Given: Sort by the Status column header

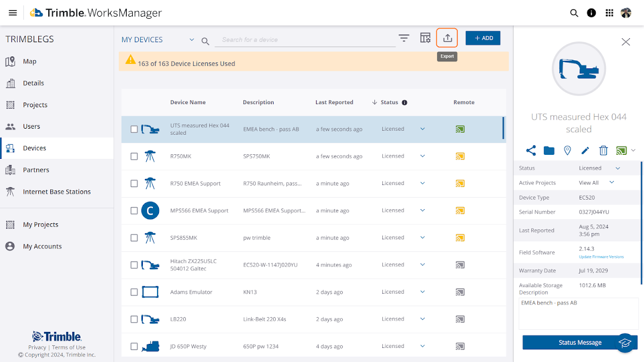Looking at the screenshot, I should pyautogui.click(x=389, y=103).
